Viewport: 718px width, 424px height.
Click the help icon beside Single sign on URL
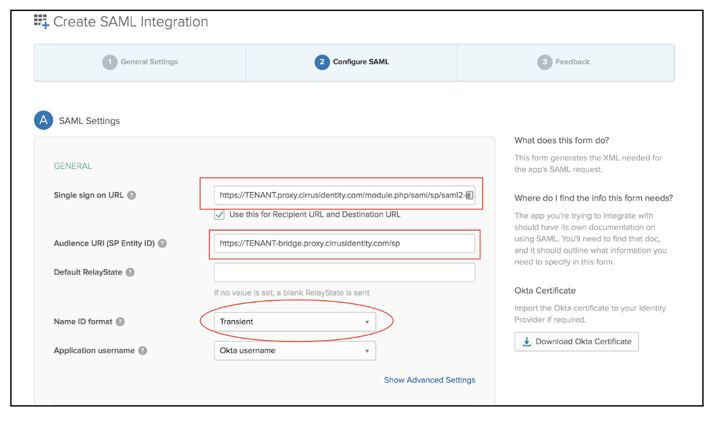131,195
